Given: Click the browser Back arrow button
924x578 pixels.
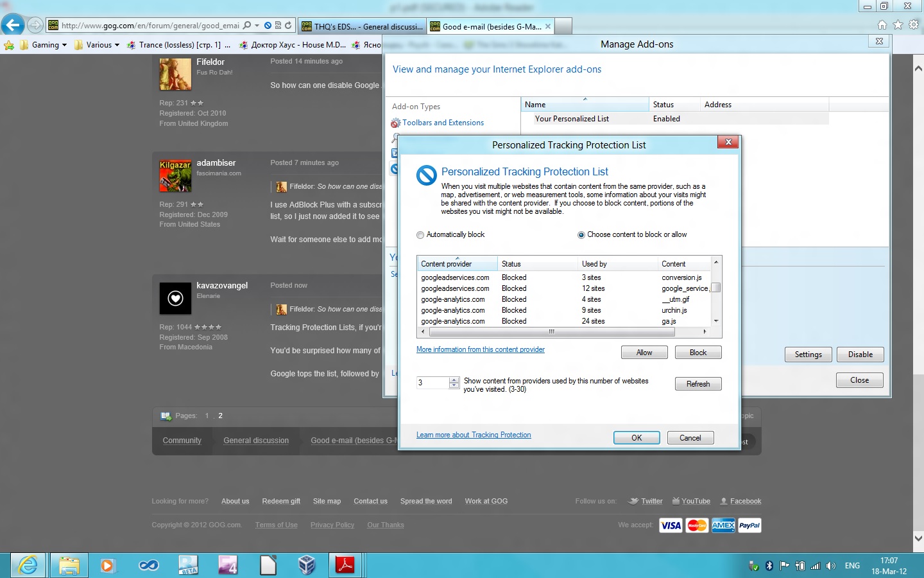Looking at the screenshot, I should point(12,25).
